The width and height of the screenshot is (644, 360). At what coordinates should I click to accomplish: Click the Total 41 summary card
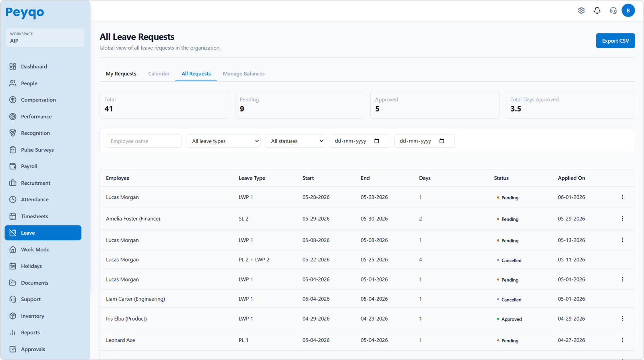[164, 105]
